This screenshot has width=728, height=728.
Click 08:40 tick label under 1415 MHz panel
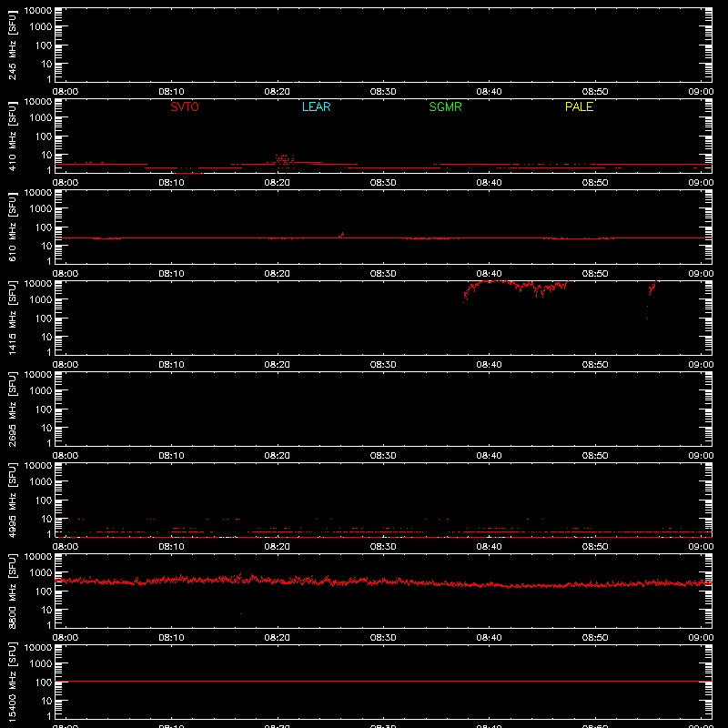click(x=489, y=365)
